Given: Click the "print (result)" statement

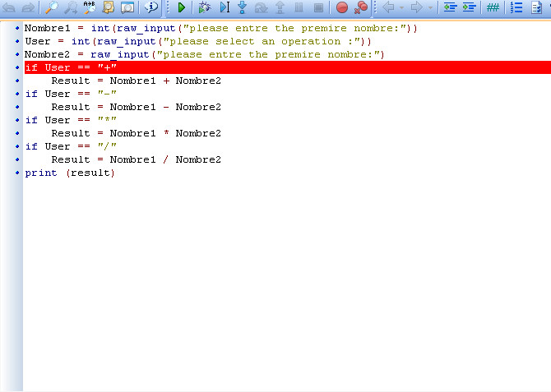Looking at the screenshot, I should (x=70, y=173).
